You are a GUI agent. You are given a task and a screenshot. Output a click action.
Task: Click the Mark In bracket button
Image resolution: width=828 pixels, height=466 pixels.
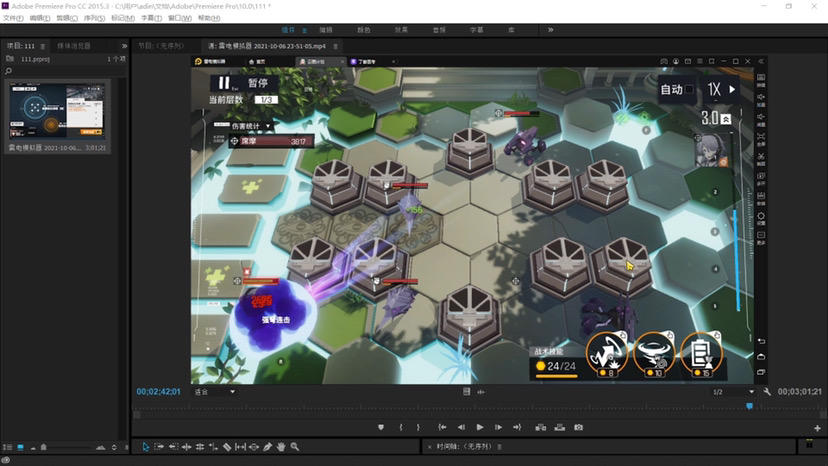click(x=401, y=427)
